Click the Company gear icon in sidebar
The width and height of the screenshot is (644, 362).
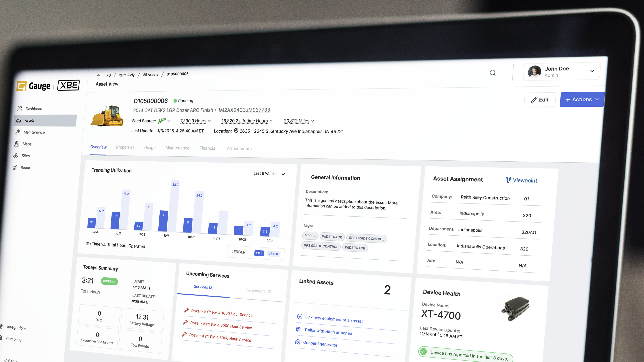pos(1,338)
